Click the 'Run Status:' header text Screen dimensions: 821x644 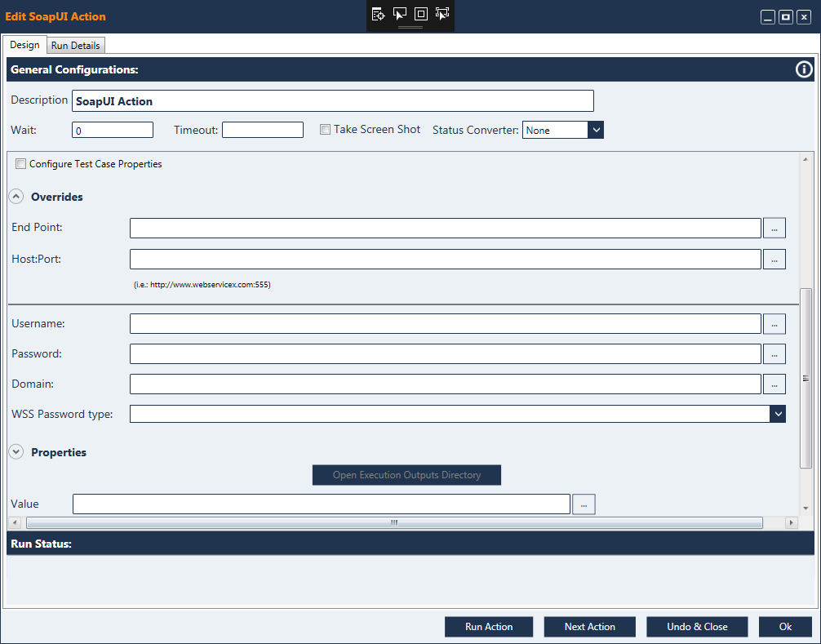(x=41, y=544)
